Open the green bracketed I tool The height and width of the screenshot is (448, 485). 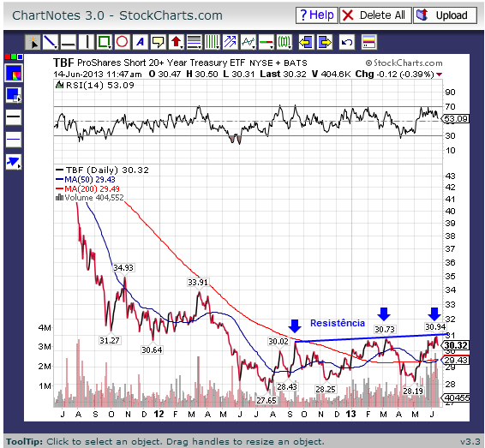[x=284, y=42]
